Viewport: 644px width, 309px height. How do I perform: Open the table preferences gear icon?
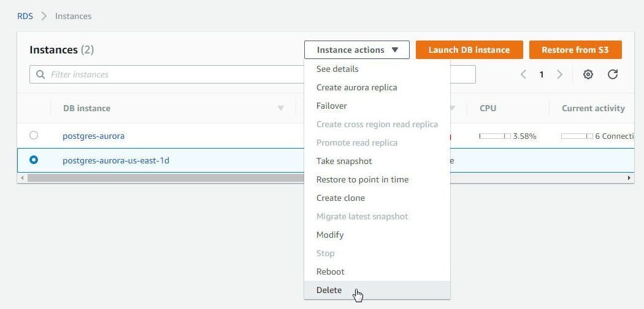(588, 74)
